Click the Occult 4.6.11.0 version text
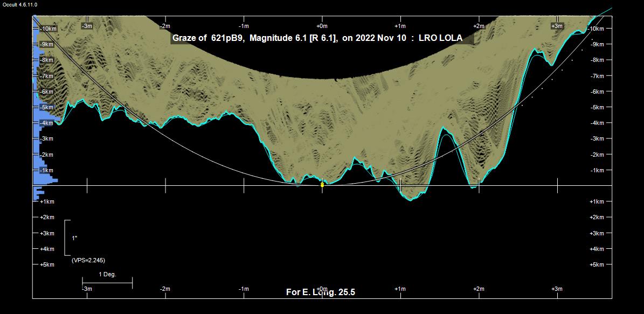 click(x=20, y=4)
